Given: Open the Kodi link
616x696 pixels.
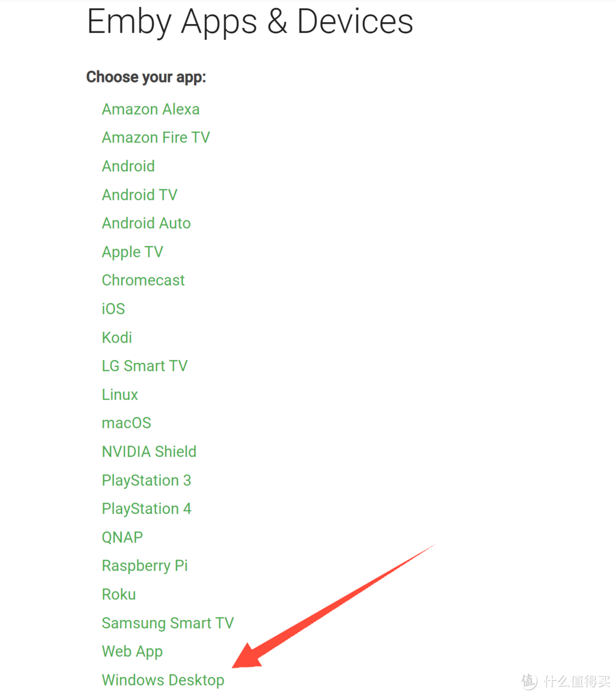Looking at the screenshot, I should click(117, 337).
